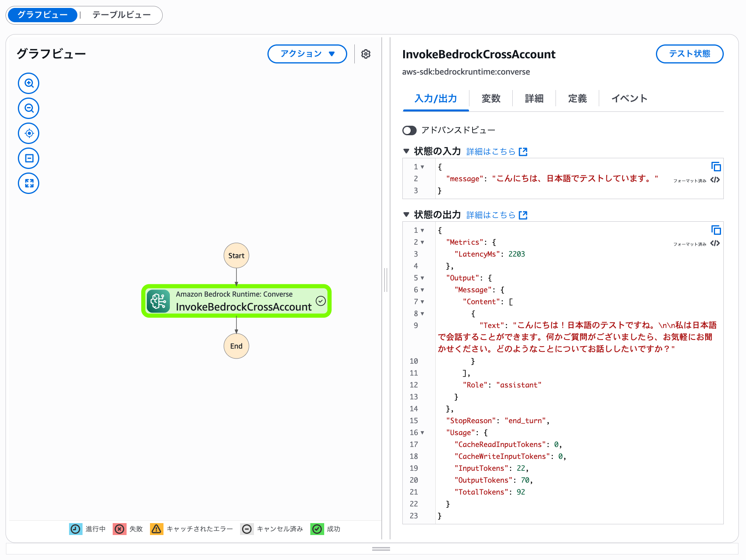The image size is (746, 560).
Task: Open graph view settings gear
Action: (366, 54)
